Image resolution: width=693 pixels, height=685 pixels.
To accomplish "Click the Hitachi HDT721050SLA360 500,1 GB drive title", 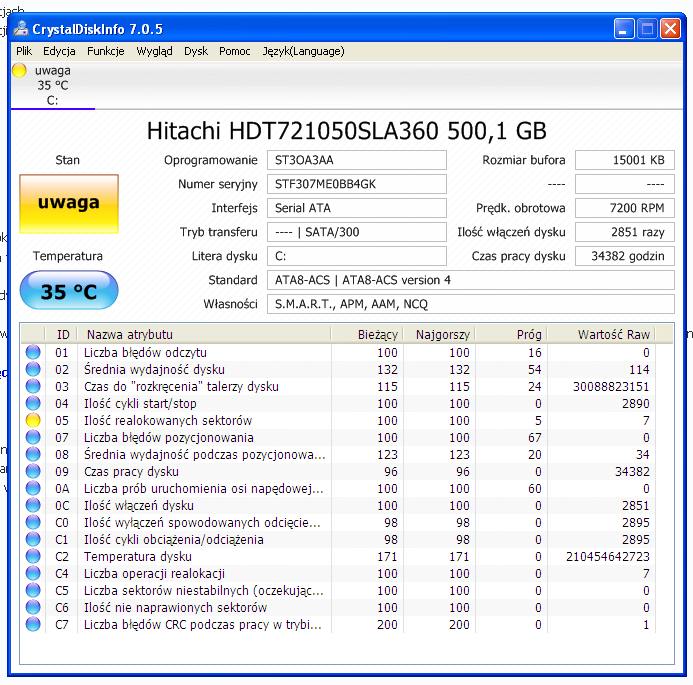I will [346, 131].
